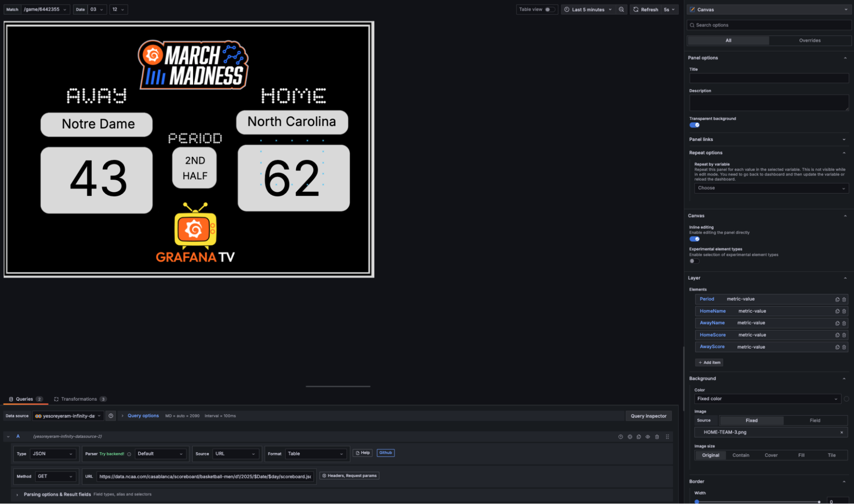854x504 pixels.
Task: Disable the Transparent background toggle
Action: pos(694,125)
